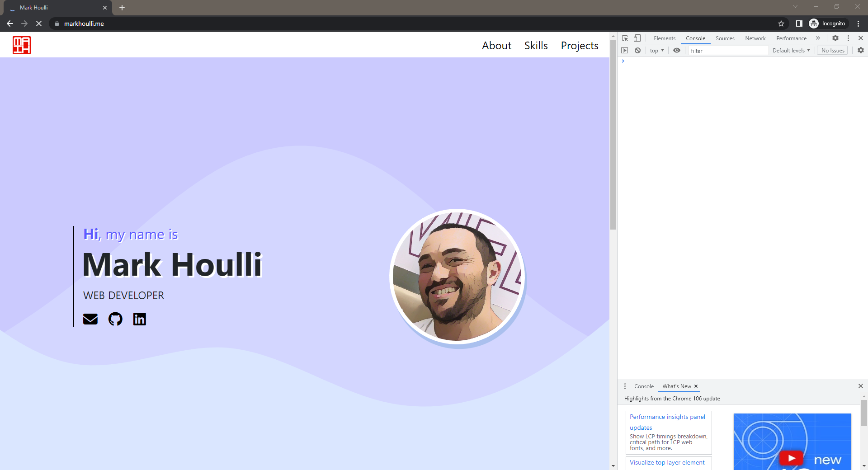Select the inspect element tool in DevTools
The image size is (868, 470).
pos(625,38)
